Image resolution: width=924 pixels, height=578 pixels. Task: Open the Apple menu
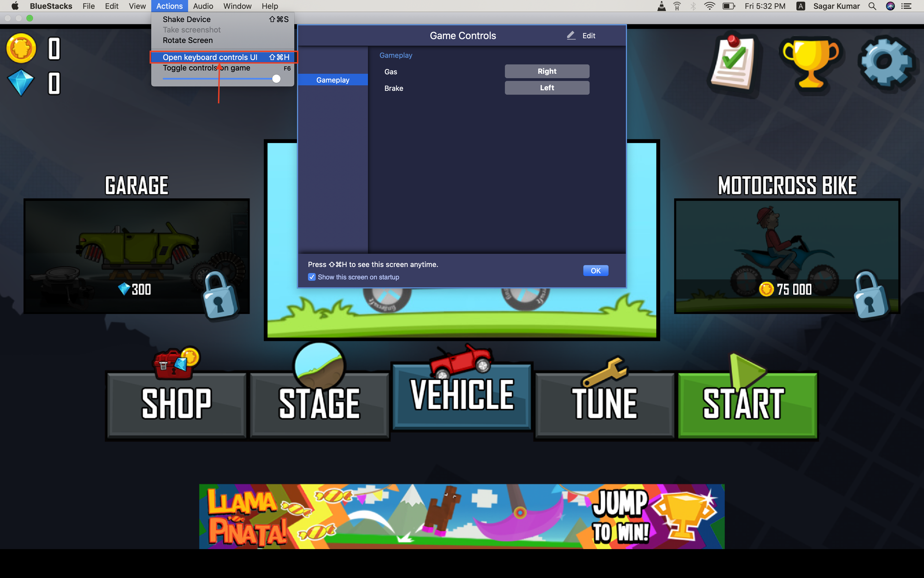point(15,6)
